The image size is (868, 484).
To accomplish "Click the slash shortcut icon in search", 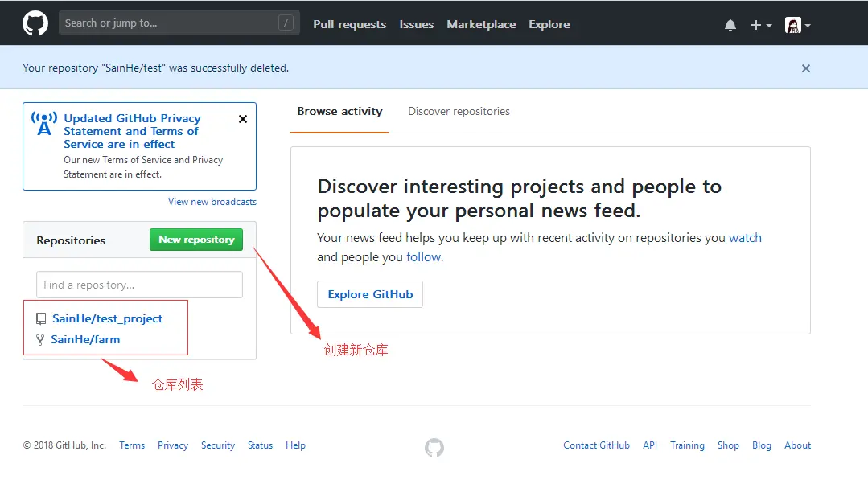I will coord(286,23).
